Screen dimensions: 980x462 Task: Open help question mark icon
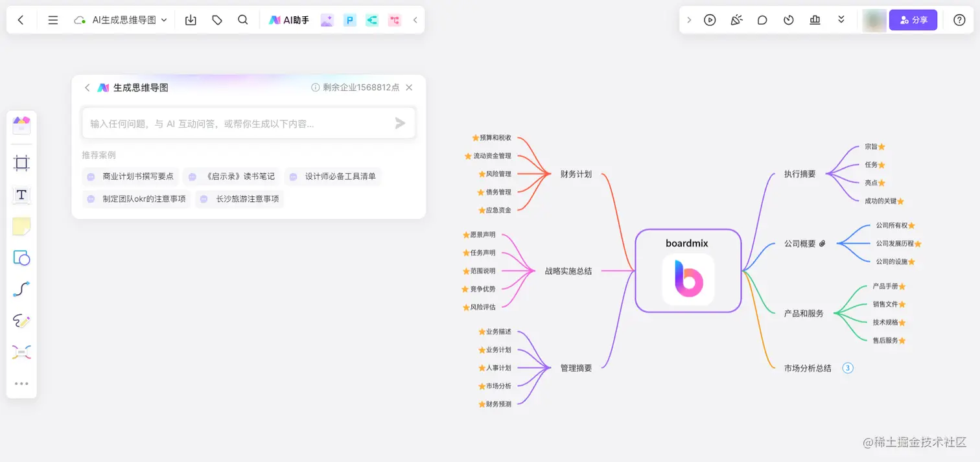959,20
